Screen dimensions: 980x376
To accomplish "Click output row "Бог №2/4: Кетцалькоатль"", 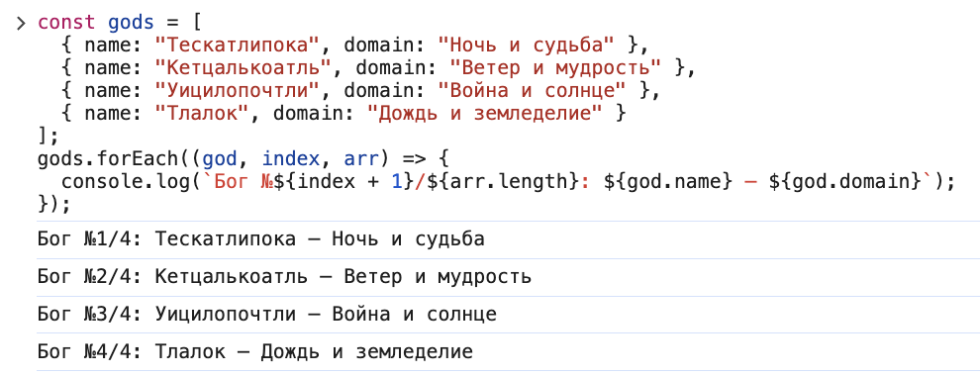I will (x=508, y=277).
